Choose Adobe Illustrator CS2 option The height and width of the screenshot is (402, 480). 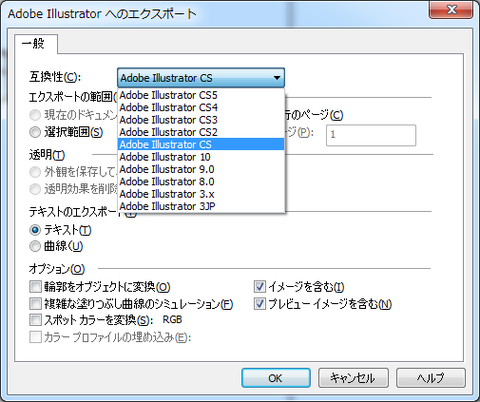(x=201, y=132)
